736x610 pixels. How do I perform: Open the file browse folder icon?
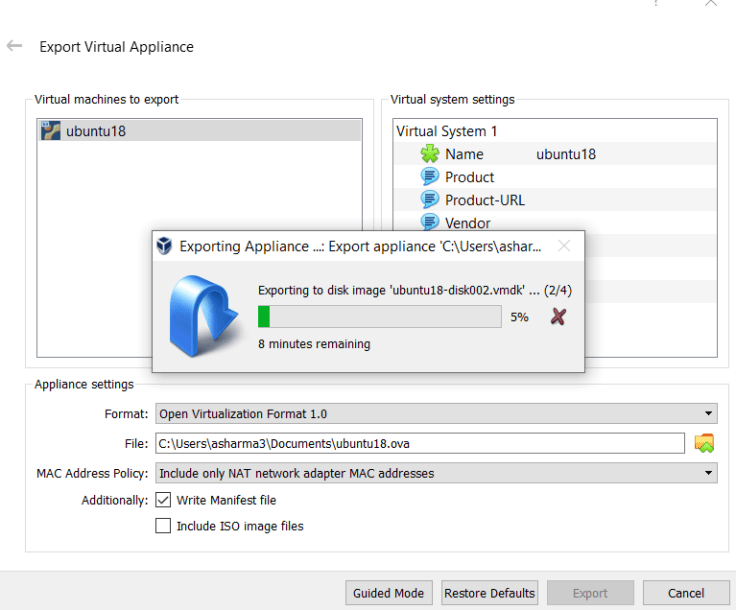pyautogui.click(x=705, y=443)
